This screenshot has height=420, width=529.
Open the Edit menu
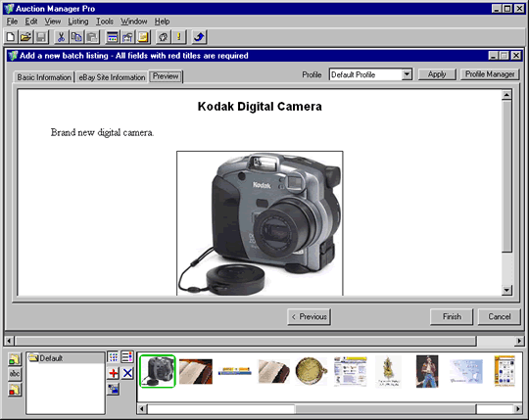point(31,22)
